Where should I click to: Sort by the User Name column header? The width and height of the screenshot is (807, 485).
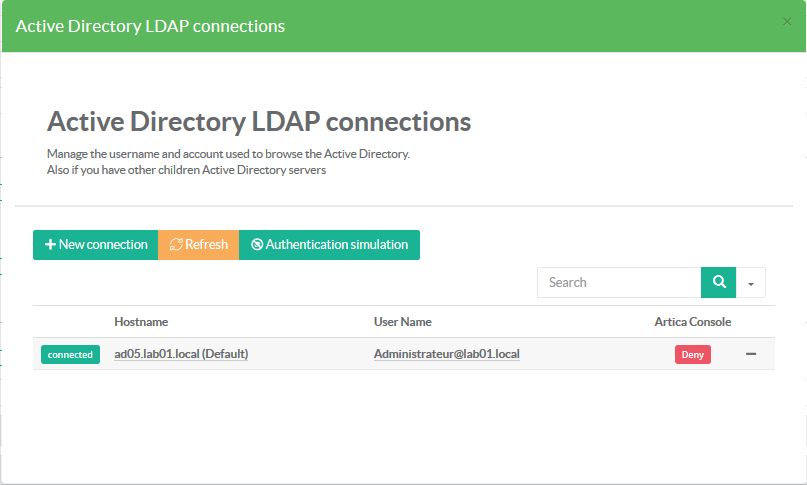tap(402, 322)
